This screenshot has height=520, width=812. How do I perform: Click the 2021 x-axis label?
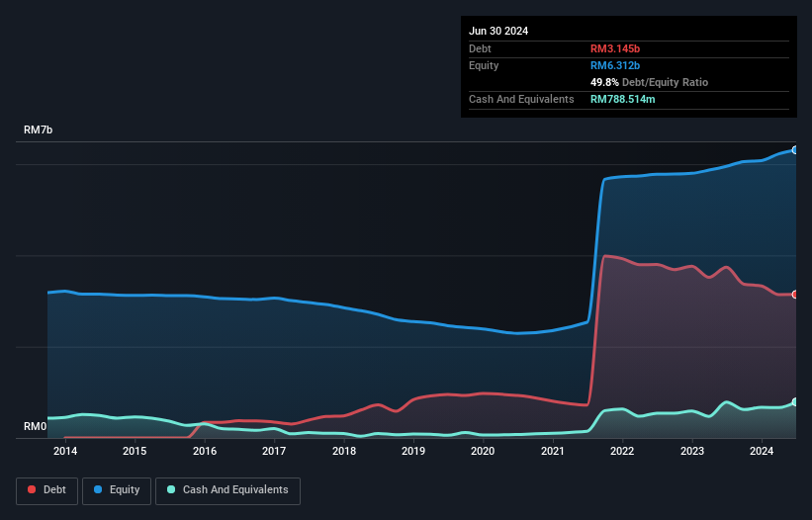pos(553,451)
